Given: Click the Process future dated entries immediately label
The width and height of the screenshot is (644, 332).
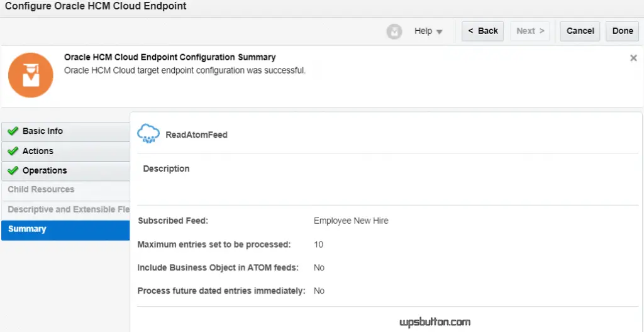Looking at the screenshot, I should [x=221, y=291].
